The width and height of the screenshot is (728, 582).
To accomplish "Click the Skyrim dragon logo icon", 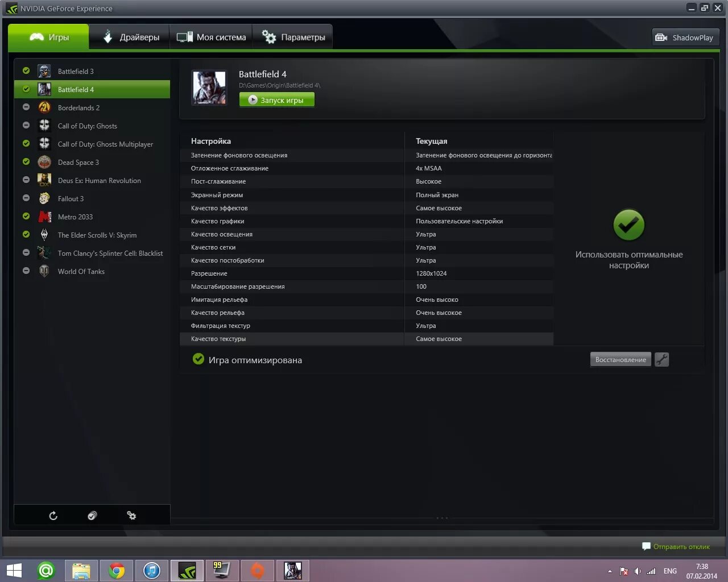I will pyautogui.click(x=44, y=235).
